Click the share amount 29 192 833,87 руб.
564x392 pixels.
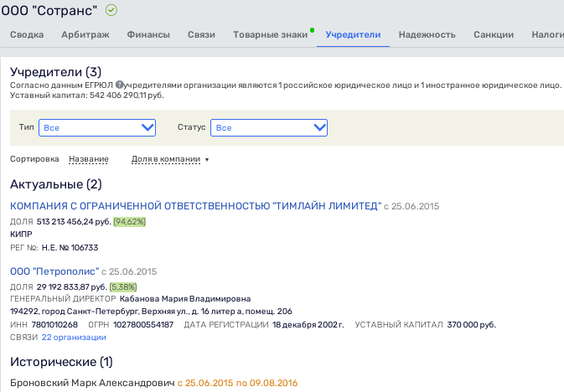[72, 287]
